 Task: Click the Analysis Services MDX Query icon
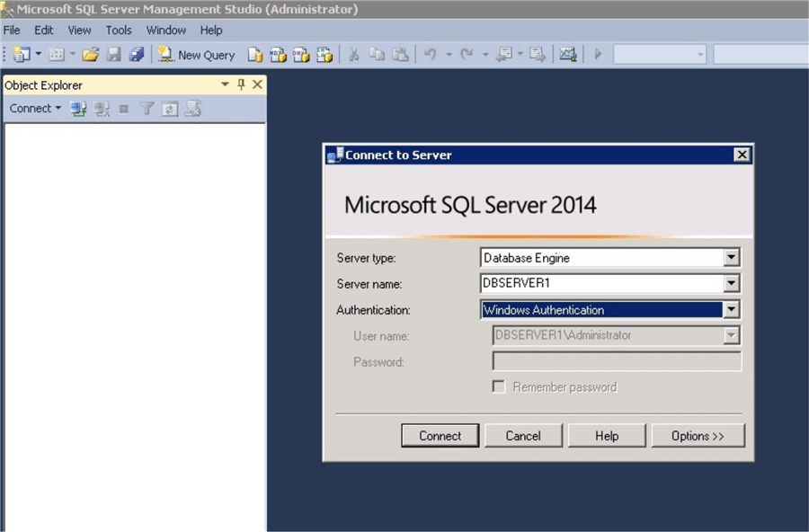coord(278,55)
